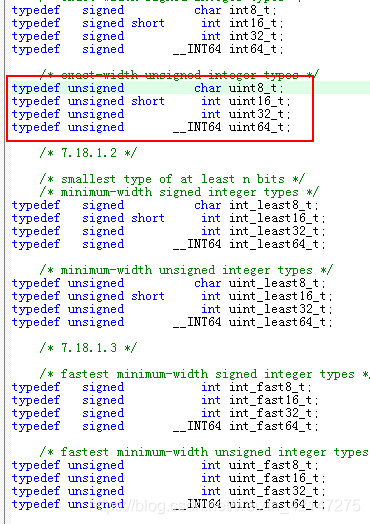Click 'short' keyword on uint16_t line

tap(148, 101)
